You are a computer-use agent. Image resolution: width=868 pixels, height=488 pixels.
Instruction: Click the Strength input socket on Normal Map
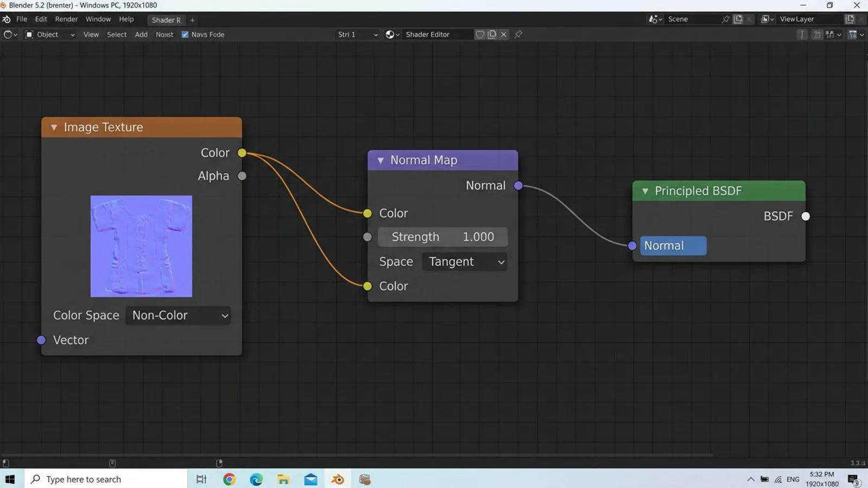(x=367, y=237)
